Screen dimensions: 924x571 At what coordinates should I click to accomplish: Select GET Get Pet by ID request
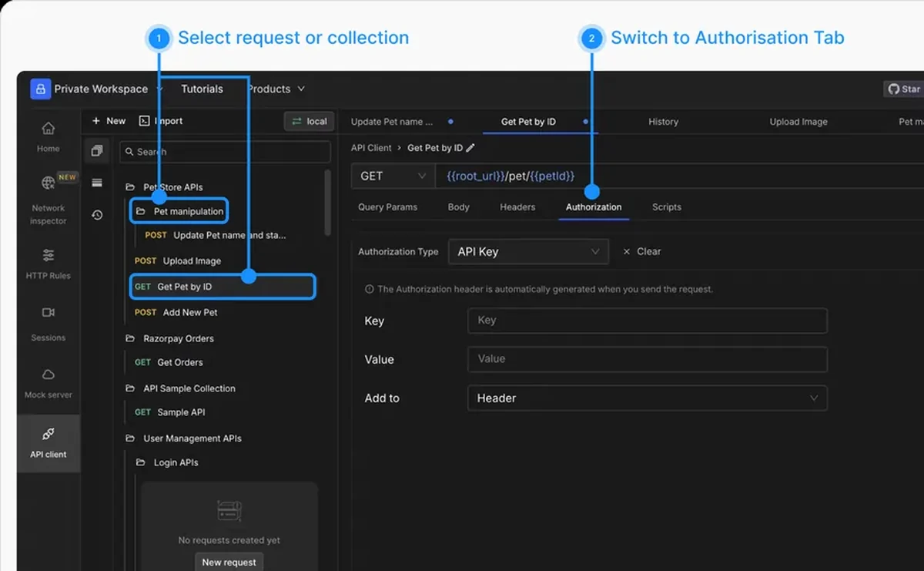pyautogui.click(x=223, y=287)
